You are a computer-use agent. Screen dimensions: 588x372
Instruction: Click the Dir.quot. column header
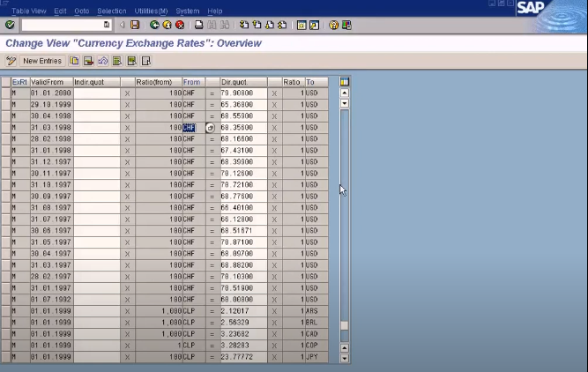pyautogui.click(x=243, y=82)
